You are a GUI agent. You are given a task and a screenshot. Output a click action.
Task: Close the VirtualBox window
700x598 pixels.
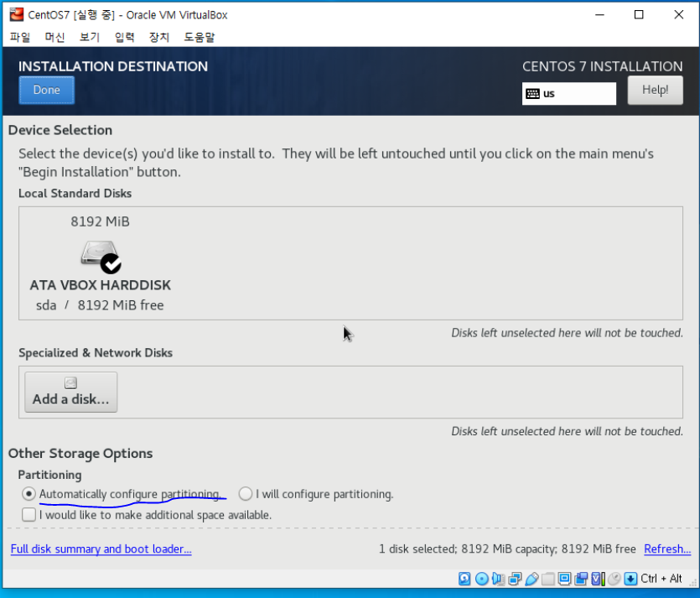[678, 15]
